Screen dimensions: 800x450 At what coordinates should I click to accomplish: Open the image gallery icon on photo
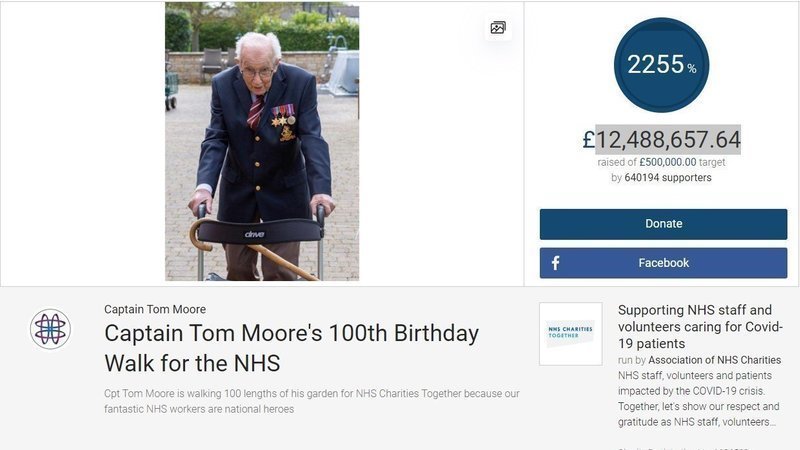tap(498, 28)
